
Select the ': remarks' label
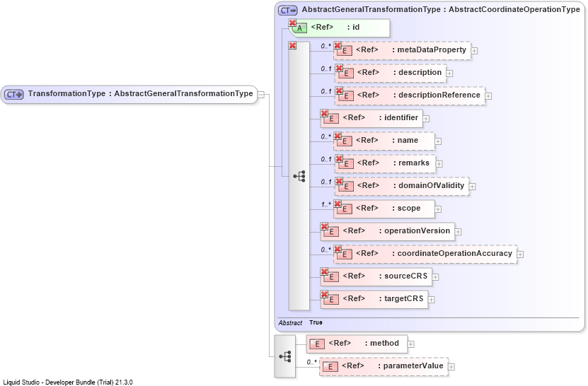coord(411,163)
